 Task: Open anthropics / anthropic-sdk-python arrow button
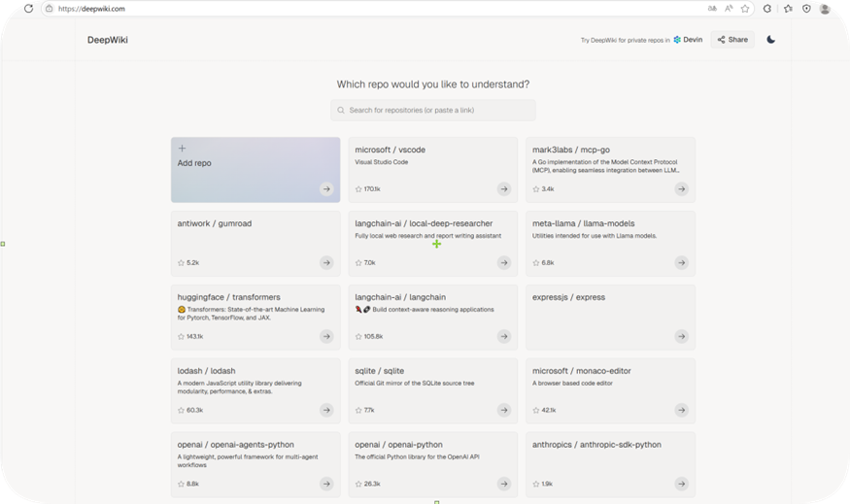point(681,484)
